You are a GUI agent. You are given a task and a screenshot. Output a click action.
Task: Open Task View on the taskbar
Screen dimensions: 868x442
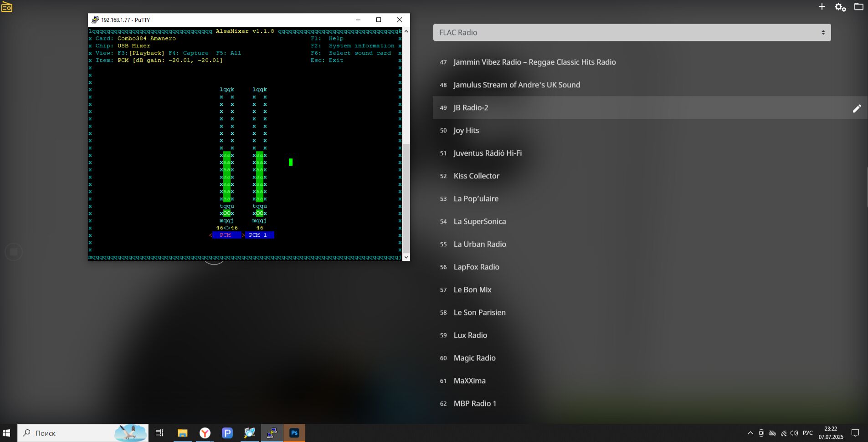(159, 433)
